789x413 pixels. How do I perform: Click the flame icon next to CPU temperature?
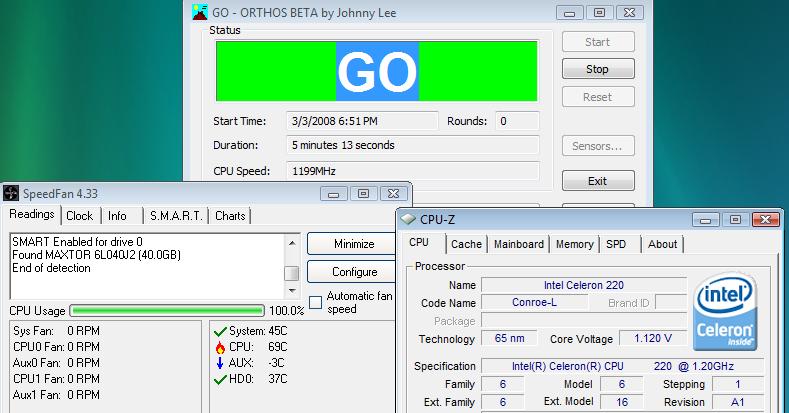tap(220, 347)
